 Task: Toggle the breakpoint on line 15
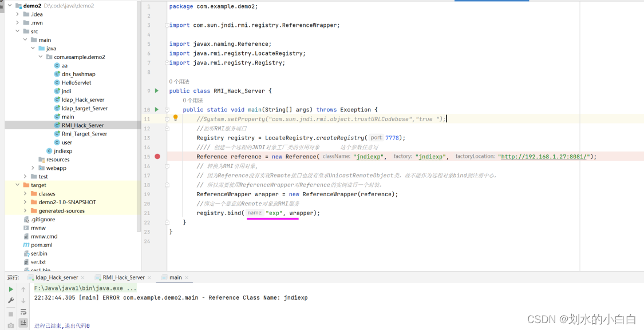click(157, 156)
